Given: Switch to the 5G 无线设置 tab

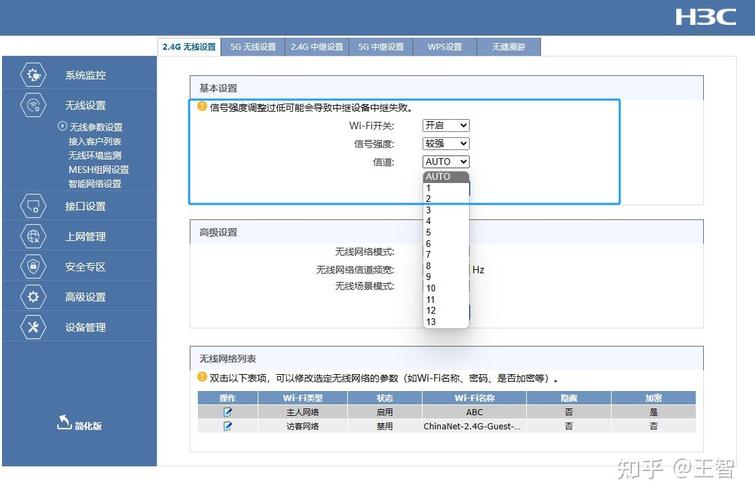Looking at the screenshot, I should (x=253, y=47).
